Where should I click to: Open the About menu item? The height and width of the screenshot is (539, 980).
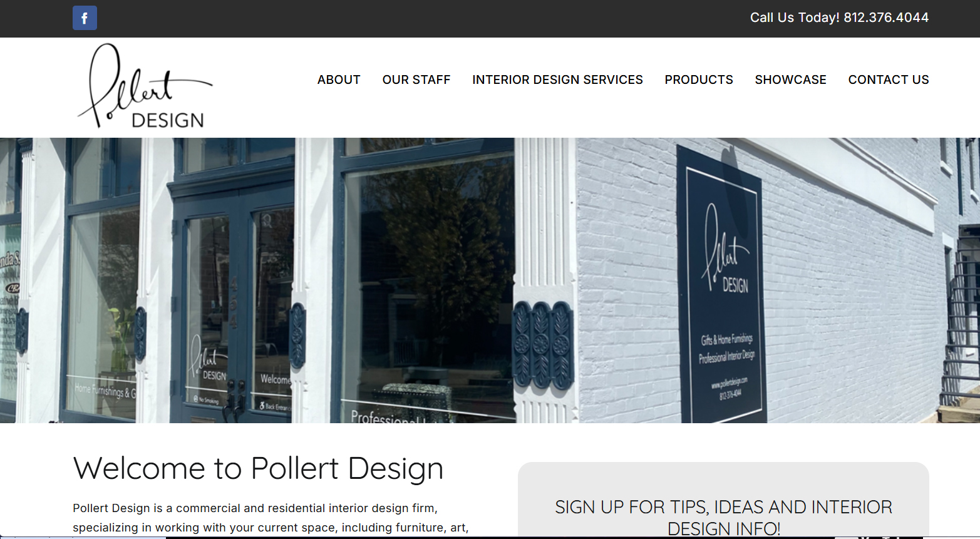[339, 80]
